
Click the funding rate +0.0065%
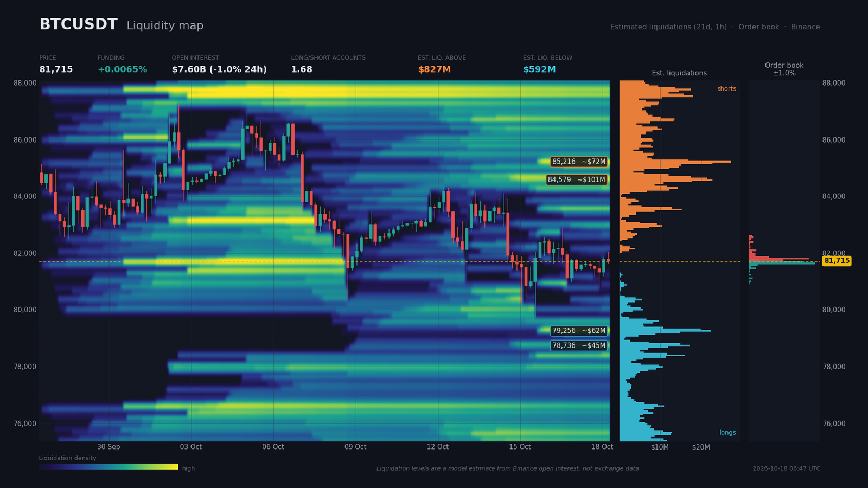click(x=122, y=69)
